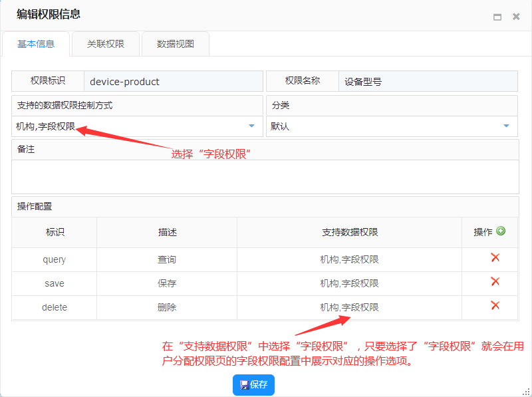Click data permission cell in delete row
Screen dimensions: 532x397
350,307
